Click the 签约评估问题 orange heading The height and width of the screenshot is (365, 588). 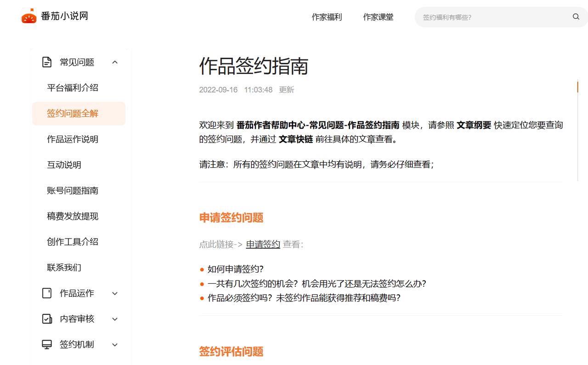(x=231, y=352)
